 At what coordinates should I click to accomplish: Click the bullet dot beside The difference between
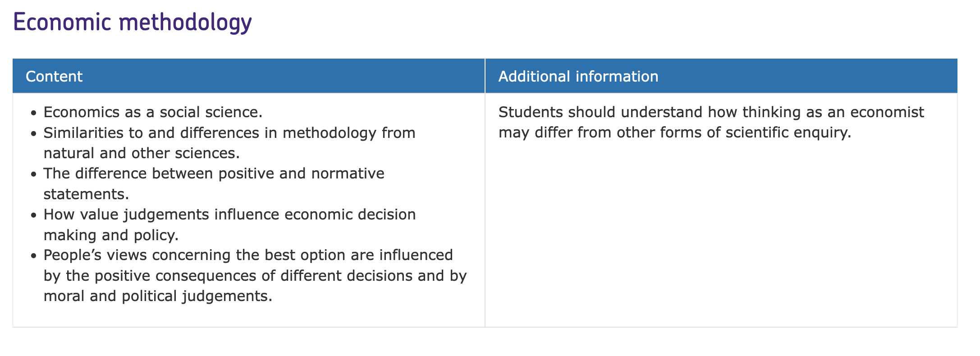(33, 174)
